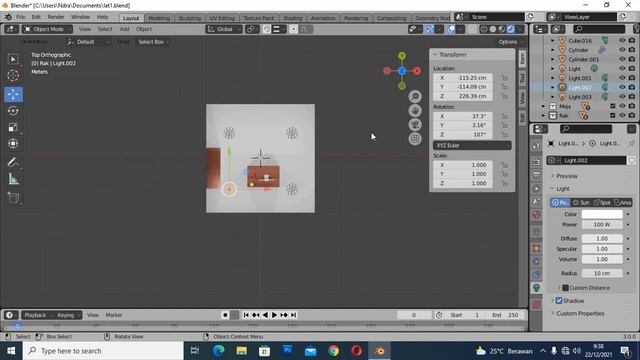
Task: Toggle the Custom Distance checkbox
Action: coord(565,288)
